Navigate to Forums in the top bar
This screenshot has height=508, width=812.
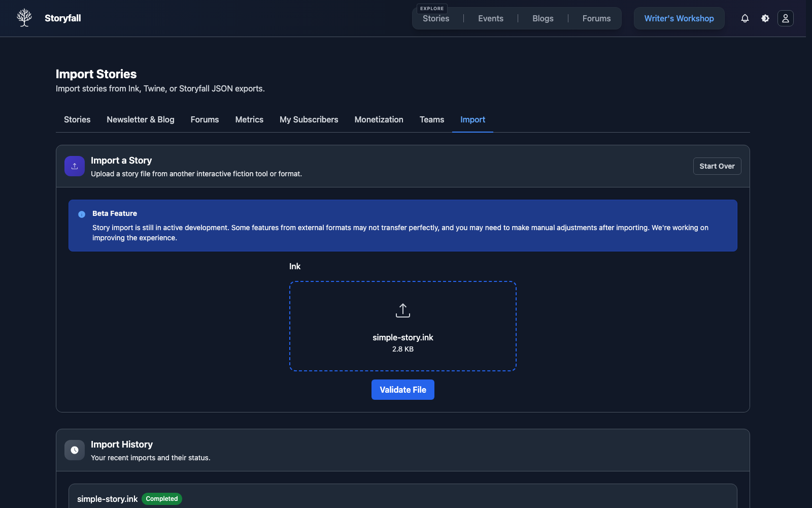[596, 19]
